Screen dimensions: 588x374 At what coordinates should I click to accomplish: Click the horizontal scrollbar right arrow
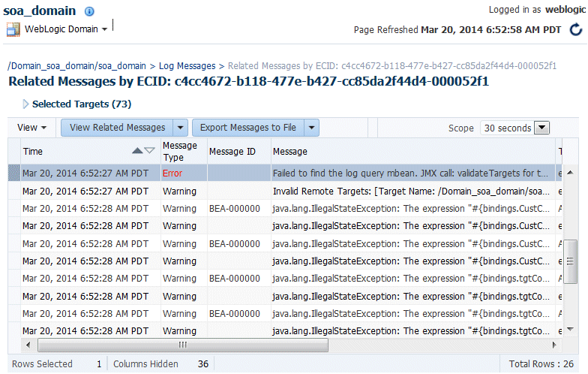[x=554, y=345]
